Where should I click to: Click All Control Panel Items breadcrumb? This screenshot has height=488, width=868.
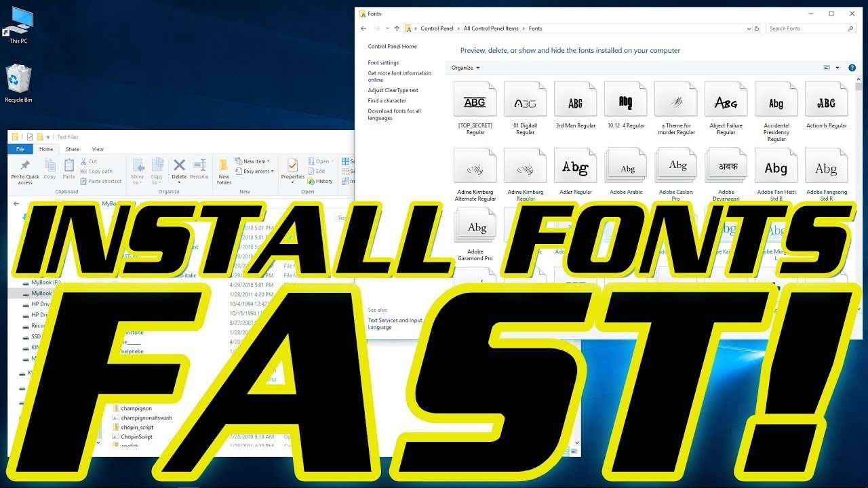point(491,28)
